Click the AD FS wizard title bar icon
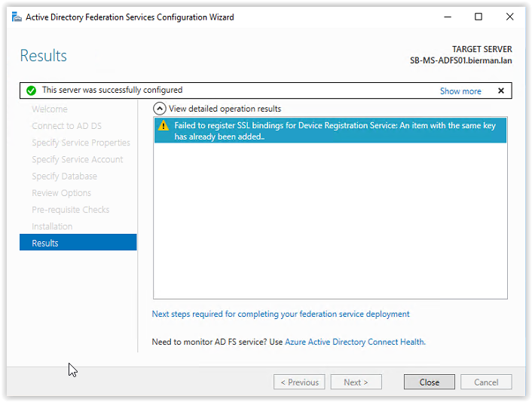532x402 pixels. 17,17
